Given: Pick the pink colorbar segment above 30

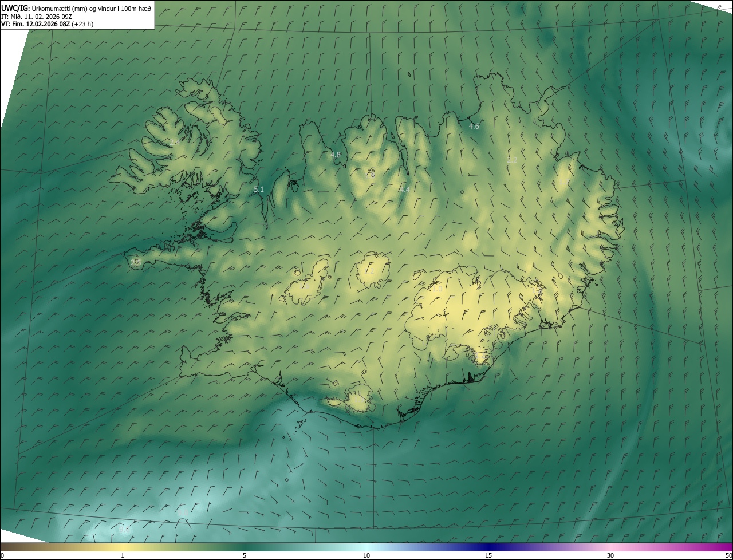Looking at the screenshot, I should pyautogui.click(x=610, y=547).
